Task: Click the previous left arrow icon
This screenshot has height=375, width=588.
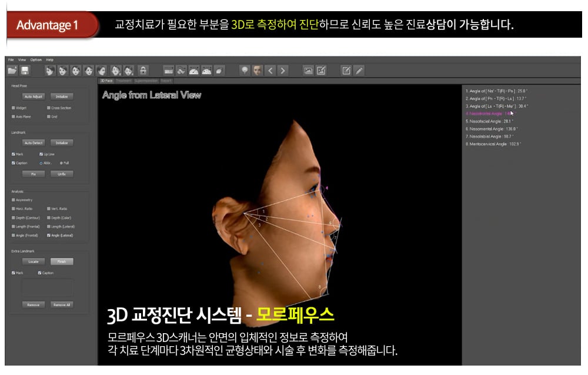Action: point(270,71)
